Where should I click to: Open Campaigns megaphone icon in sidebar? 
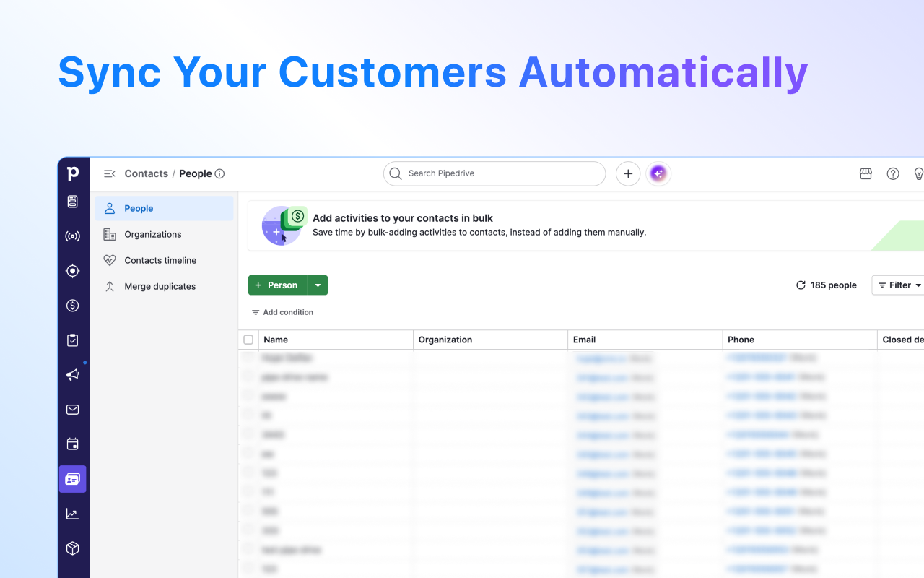click(x=73, y=375)
